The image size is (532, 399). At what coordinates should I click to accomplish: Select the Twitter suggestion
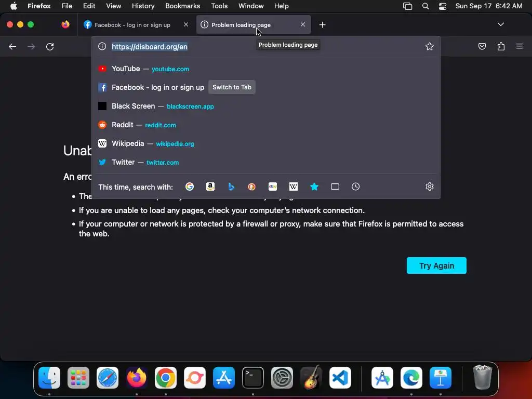tap(266, 162)
